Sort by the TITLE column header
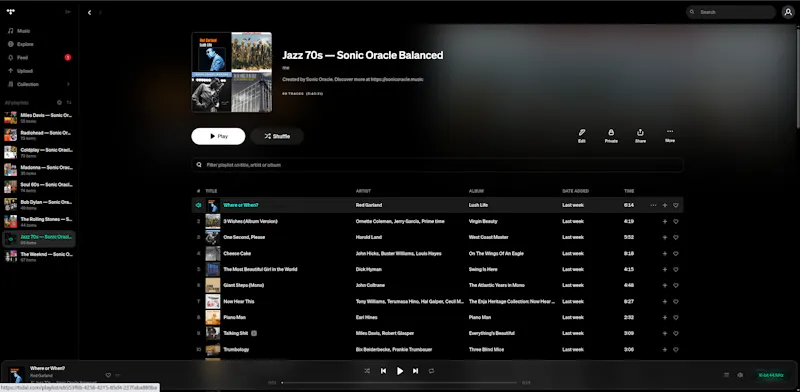Viewport: 800px width, 392px height. click(211, 191)
